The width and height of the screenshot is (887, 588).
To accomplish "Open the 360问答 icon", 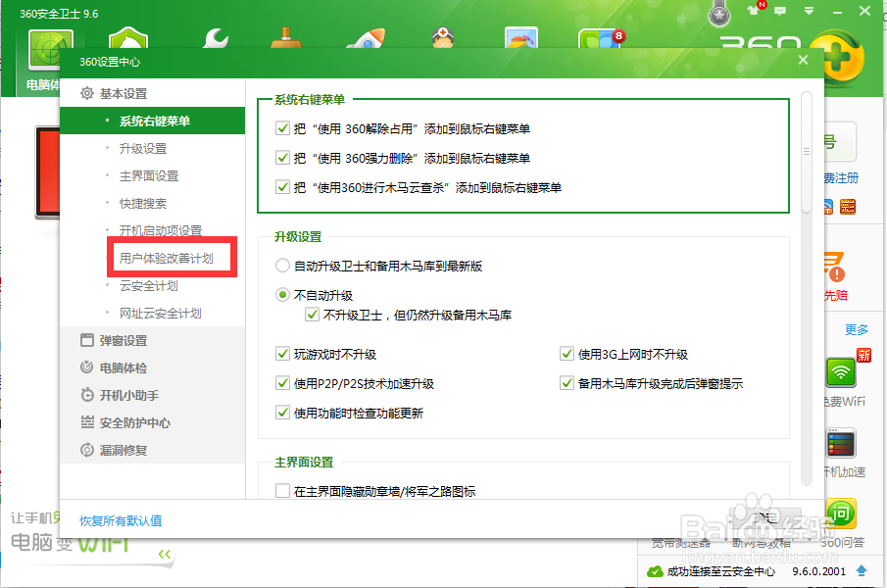I will [841, 514].
